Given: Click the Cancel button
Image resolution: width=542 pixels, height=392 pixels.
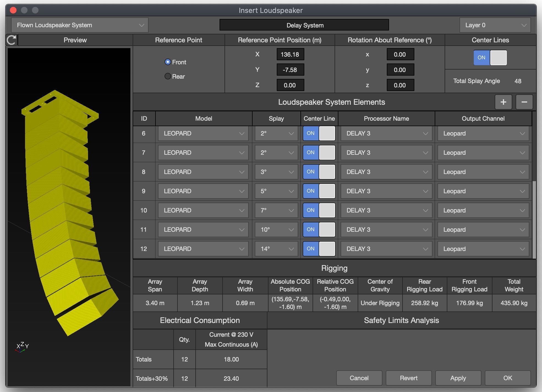Looking at the screenshot, I should (359, 378).
